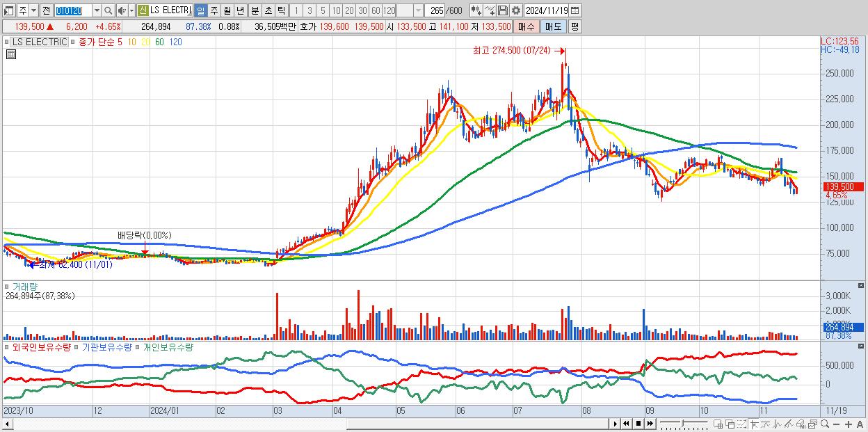Click the 매도 sell button
868x432 pixels.
pos(554,26)
